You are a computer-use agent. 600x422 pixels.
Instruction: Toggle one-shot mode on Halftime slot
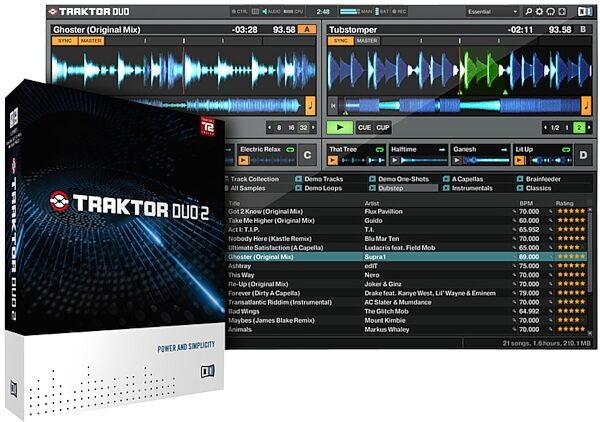pyautogui.click(x=442, y=150)
